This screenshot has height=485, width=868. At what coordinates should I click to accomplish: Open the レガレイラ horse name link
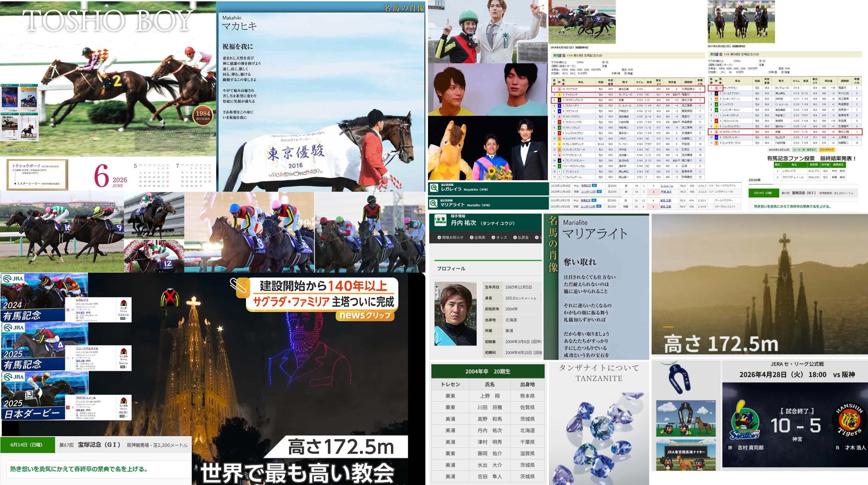coord(82,300)
